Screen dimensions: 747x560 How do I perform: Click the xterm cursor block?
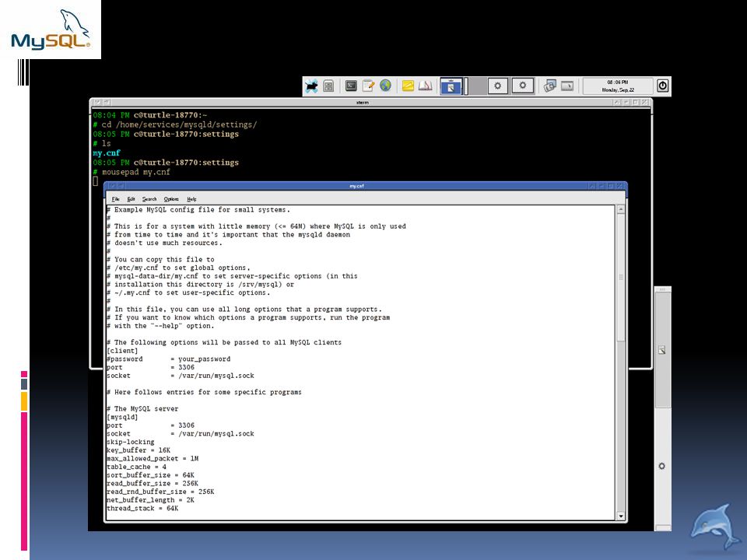tap(95, 181)
